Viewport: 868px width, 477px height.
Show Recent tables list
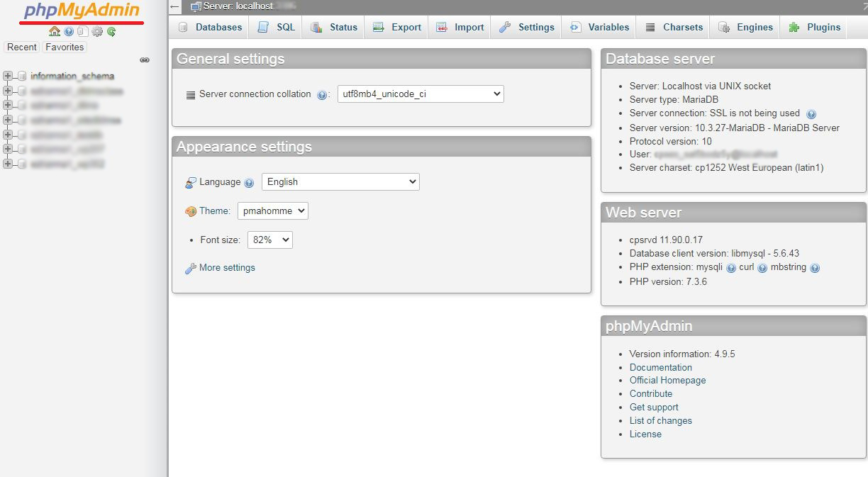(x=22, y=47)
